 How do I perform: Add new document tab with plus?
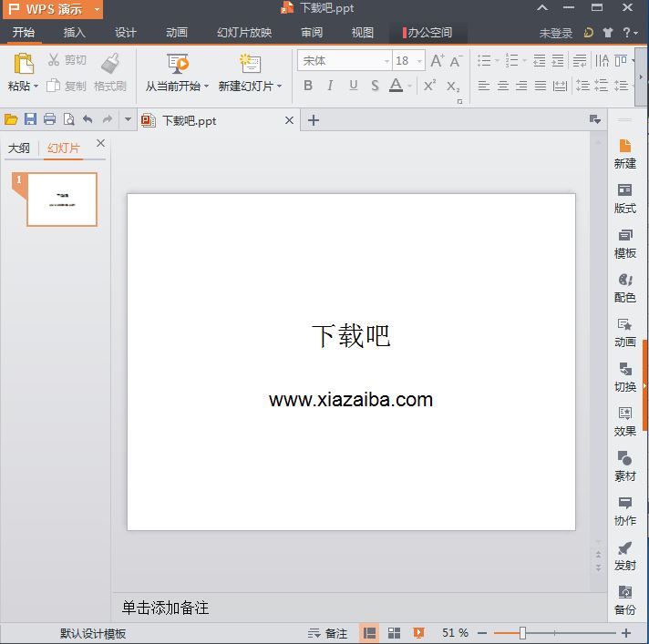point(314,120)
